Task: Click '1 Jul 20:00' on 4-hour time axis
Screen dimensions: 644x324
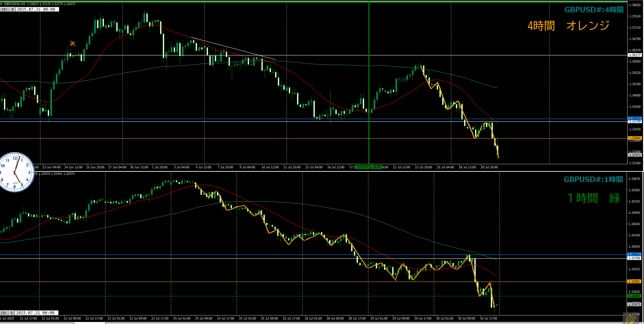Action: pyautogui.click(x=160, y=167)
